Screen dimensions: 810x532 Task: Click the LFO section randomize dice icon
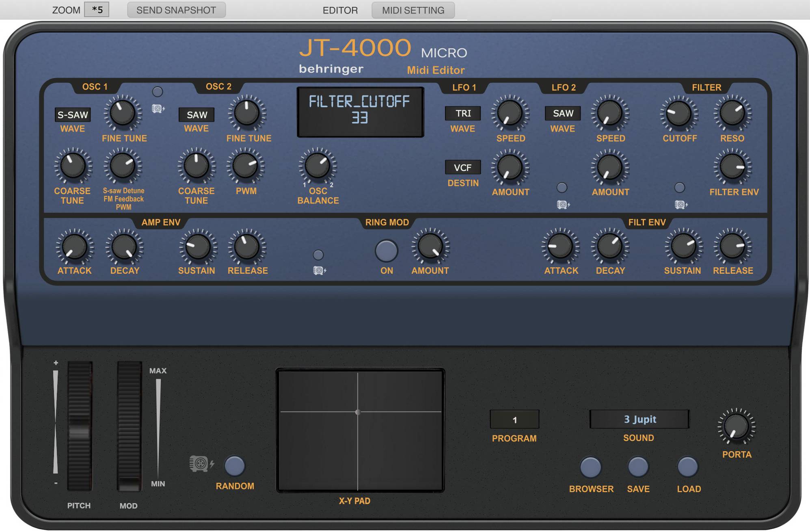563,205
